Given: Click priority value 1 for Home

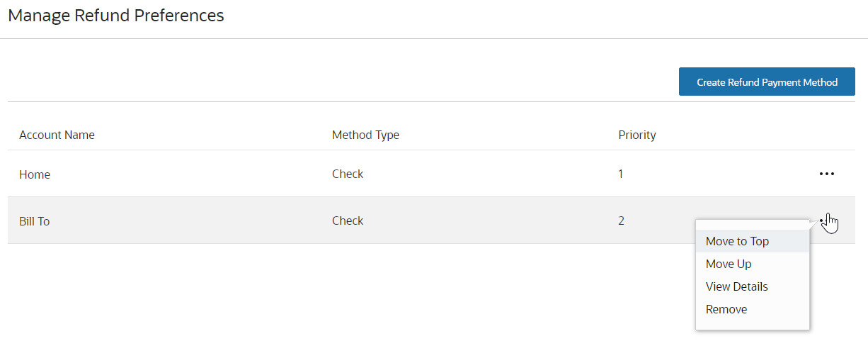Looking at the screenshot, I should pos(621,174).
